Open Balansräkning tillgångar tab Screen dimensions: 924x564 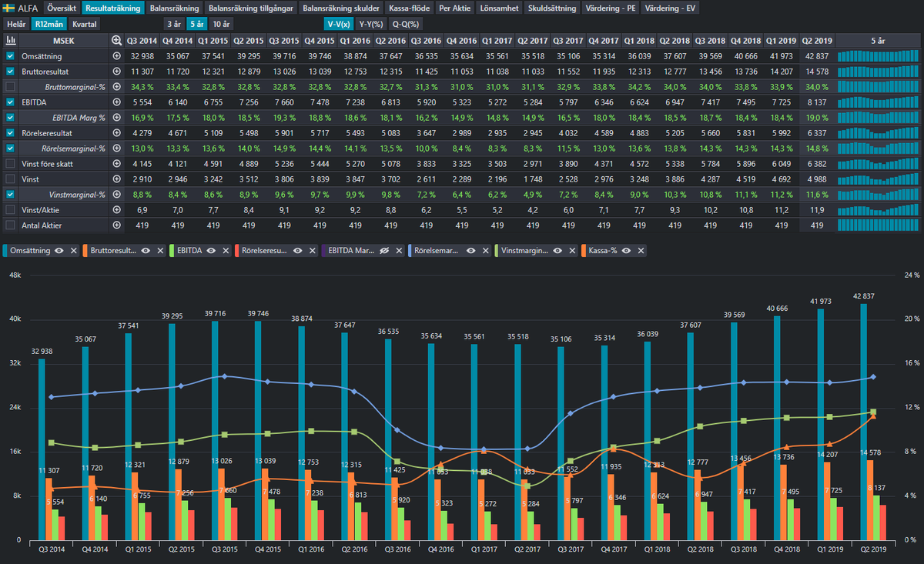(x=250, y=8)
